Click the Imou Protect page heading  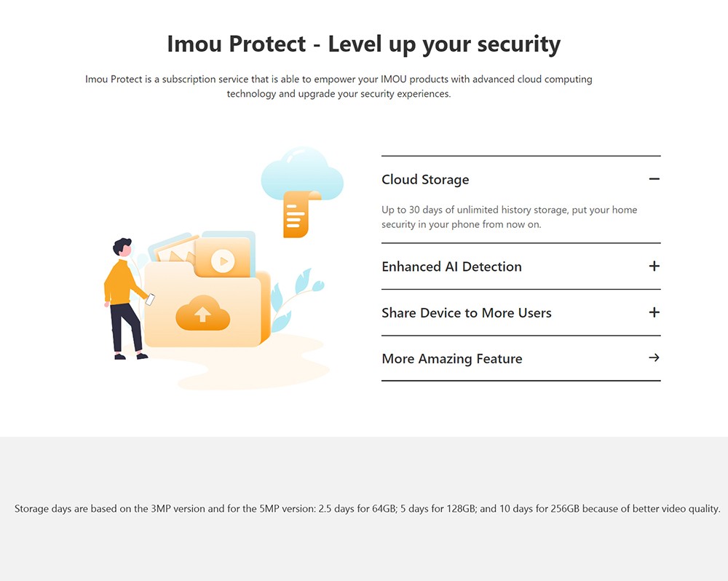coord(363,44)
